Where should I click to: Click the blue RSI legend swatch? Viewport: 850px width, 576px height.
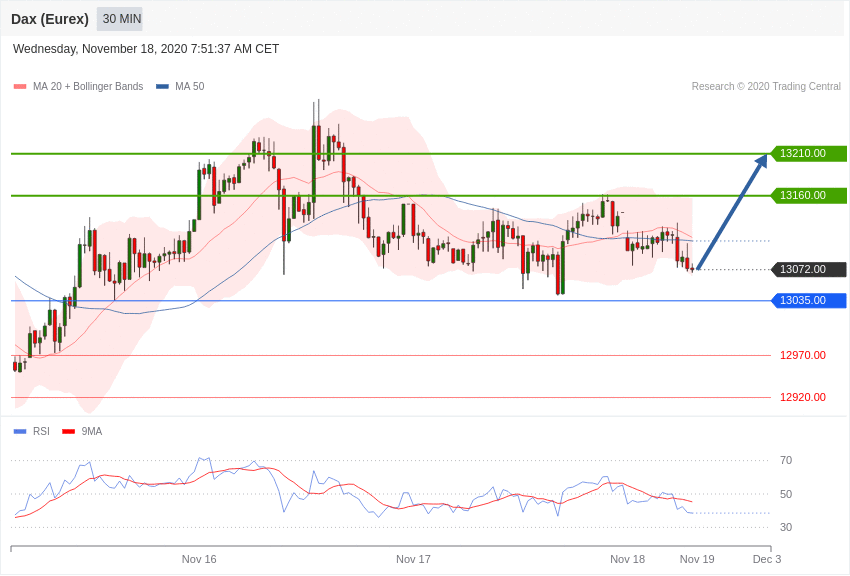click(x=20, y=432)
